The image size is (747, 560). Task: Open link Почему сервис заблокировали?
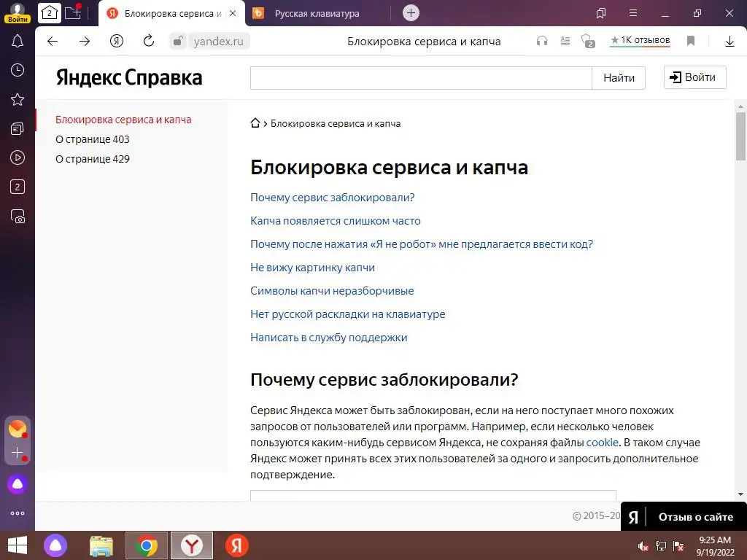[333, 197]
